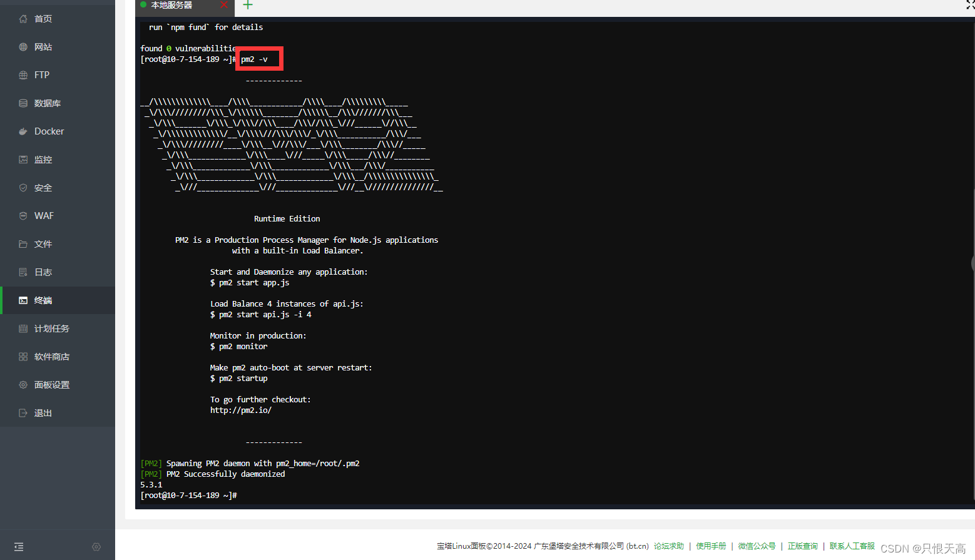Go to 日志 menu item

(58, 272)
